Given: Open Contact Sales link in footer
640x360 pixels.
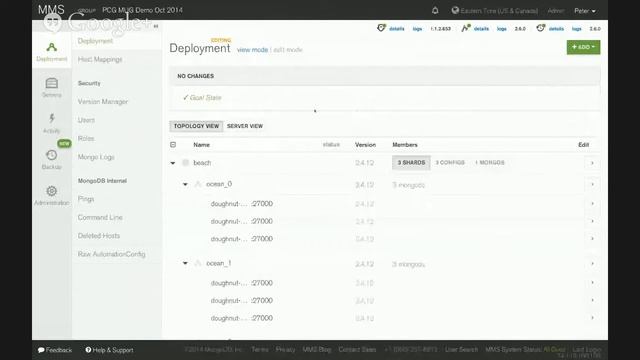Looking at the screenshot, I should pos(357,349).
